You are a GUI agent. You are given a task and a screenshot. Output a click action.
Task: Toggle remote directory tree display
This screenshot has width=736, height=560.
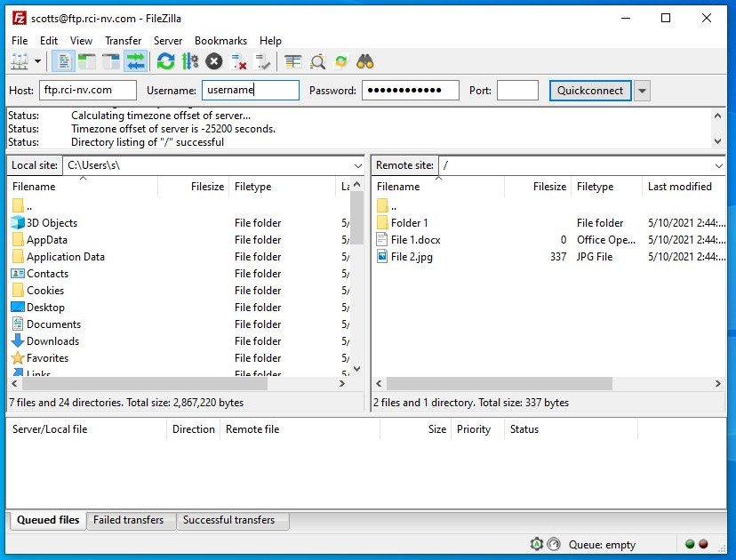[111, 61]
